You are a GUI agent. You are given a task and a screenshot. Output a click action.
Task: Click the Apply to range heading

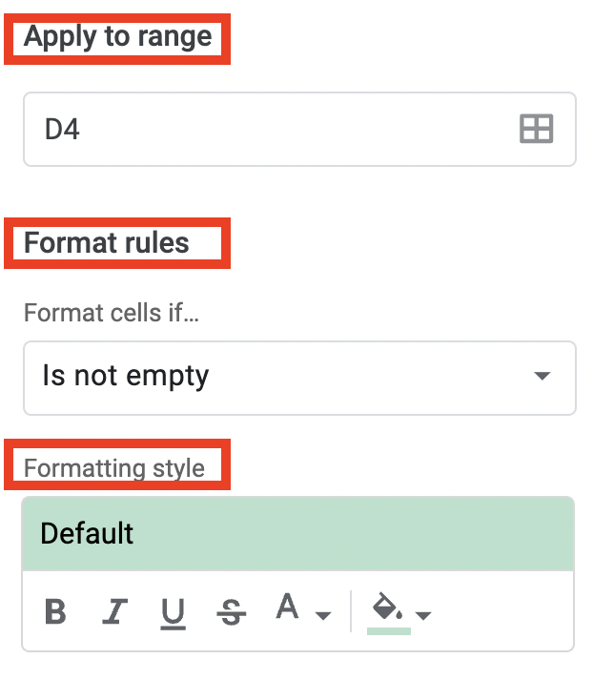point(117,36)
